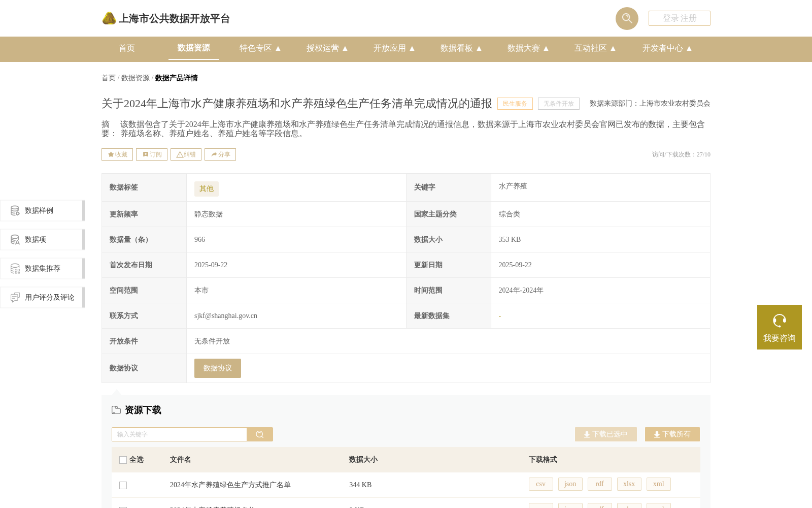Viewport: 812px width, 508px height.
Task: Click 首页 breadcrumb link
Action: (109, 78)
